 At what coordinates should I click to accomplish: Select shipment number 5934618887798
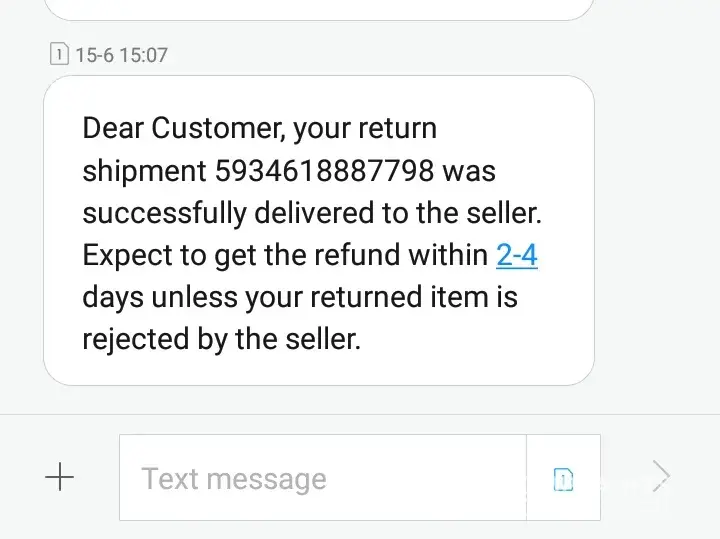324,171
